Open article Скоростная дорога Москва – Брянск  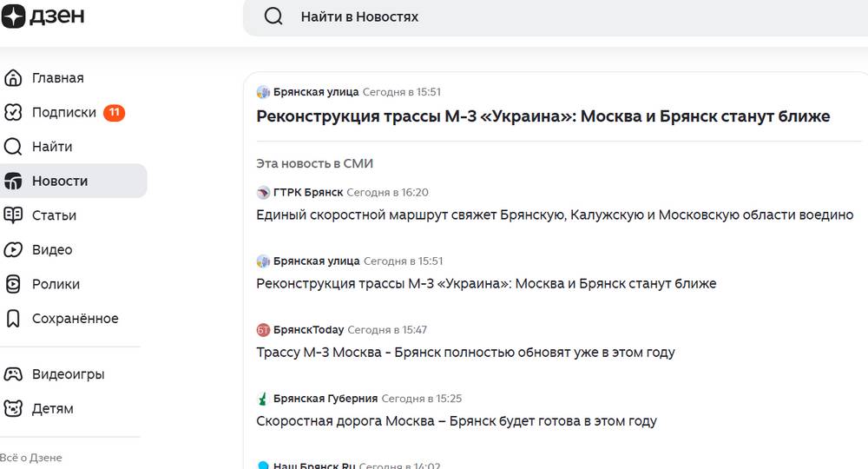[x=457, y=421]
